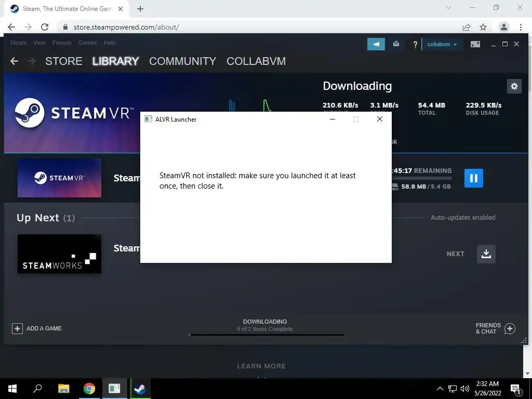Click the '229.5 KB/s DISK USAGE' stat
Screen dimensions: 532x399
coord(484,109)
